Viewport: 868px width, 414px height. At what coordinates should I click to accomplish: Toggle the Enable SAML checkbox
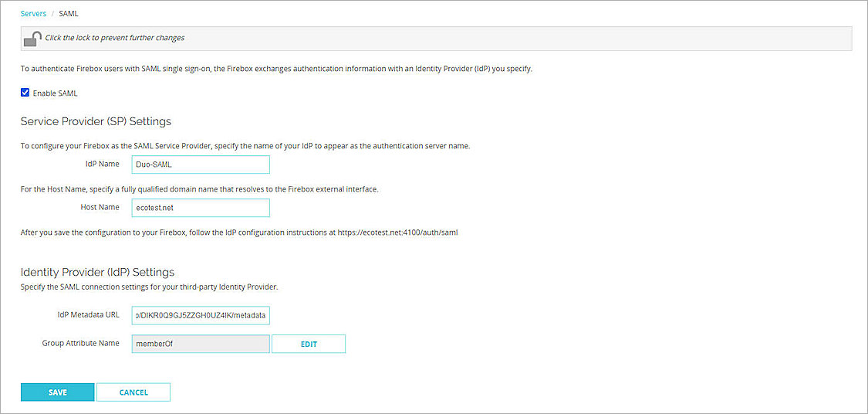click(x=25, y=93)
